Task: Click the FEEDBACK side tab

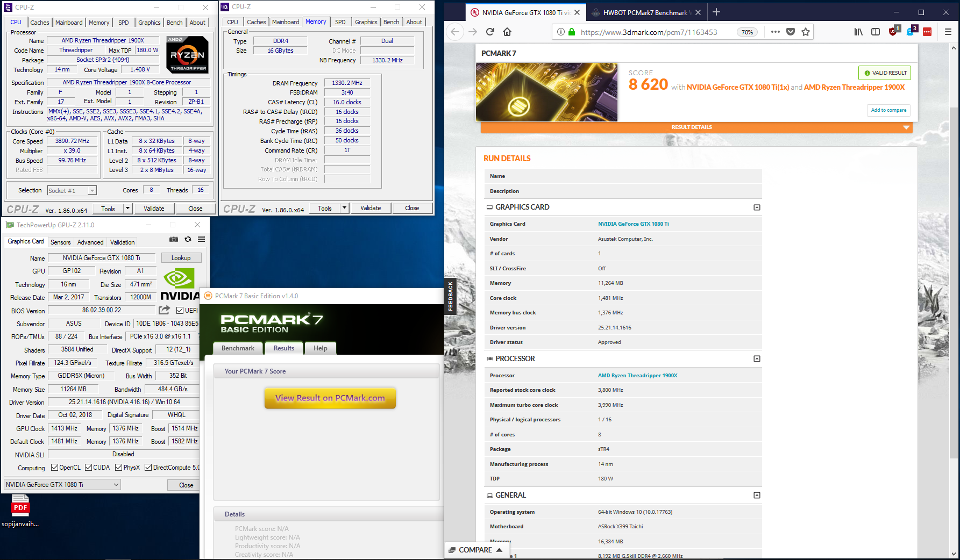Action: [x=451, y=297]
